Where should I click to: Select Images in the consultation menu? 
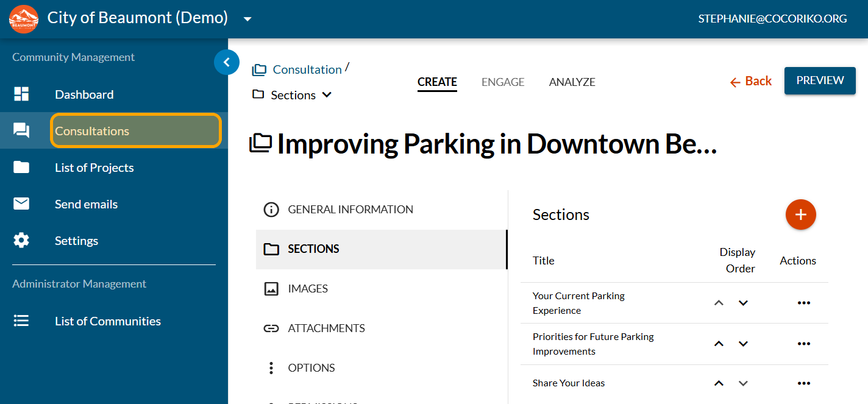click(x=308, y=289)
